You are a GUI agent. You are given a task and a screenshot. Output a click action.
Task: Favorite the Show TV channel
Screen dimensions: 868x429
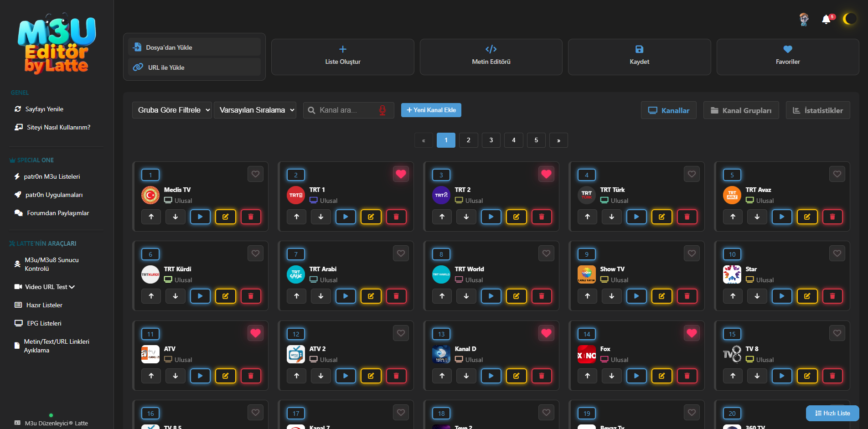(x=692, y=253)
